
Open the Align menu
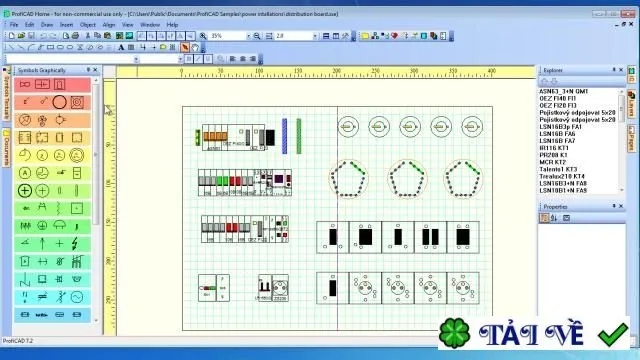tap(109, 24)
